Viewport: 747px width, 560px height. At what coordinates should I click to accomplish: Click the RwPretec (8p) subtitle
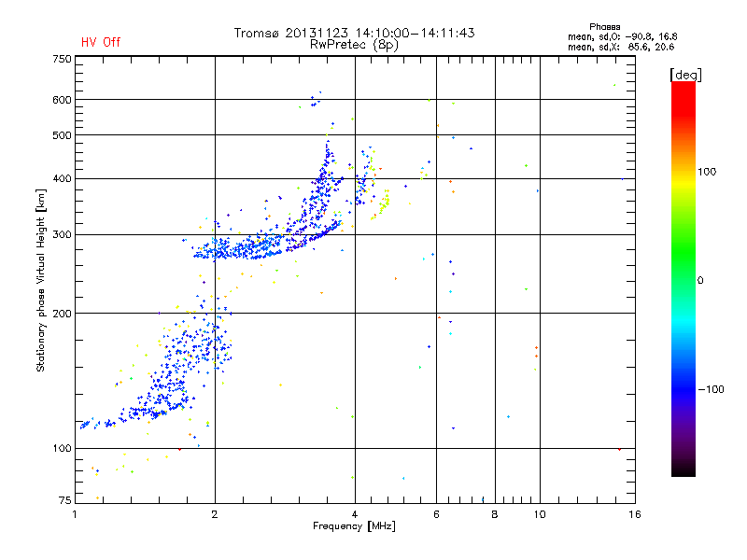[354, 45]
